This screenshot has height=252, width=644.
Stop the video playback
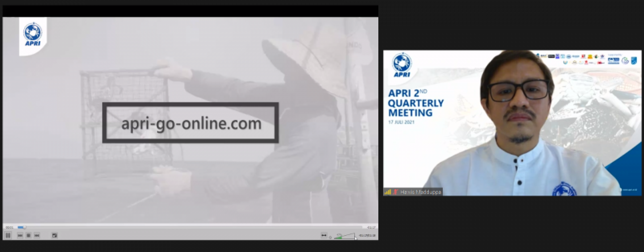coord(28,235)
